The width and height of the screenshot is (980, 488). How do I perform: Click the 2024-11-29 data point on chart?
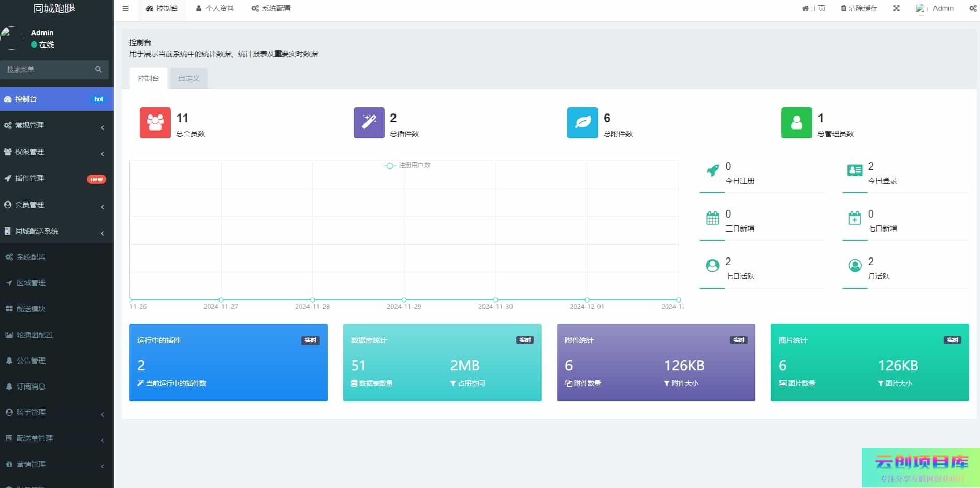click(404, 300)
